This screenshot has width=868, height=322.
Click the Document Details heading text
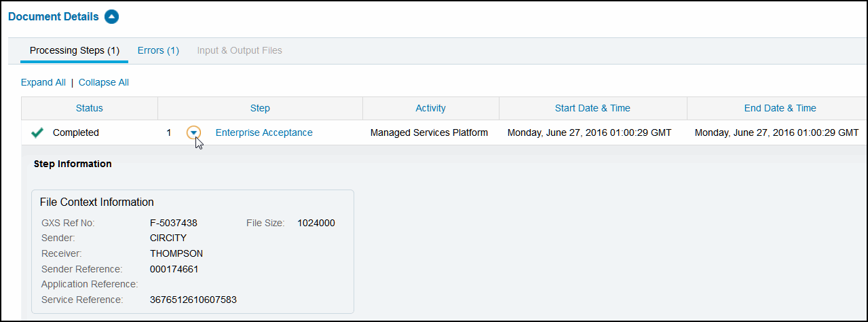point(53,16)
